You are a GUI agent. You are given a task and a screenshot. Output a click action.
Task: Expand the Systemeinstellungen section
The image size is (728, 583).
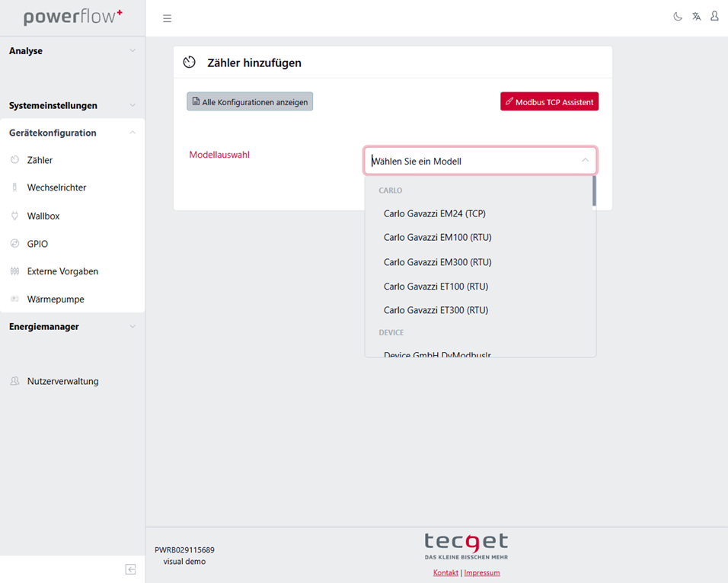pos(72,105)
